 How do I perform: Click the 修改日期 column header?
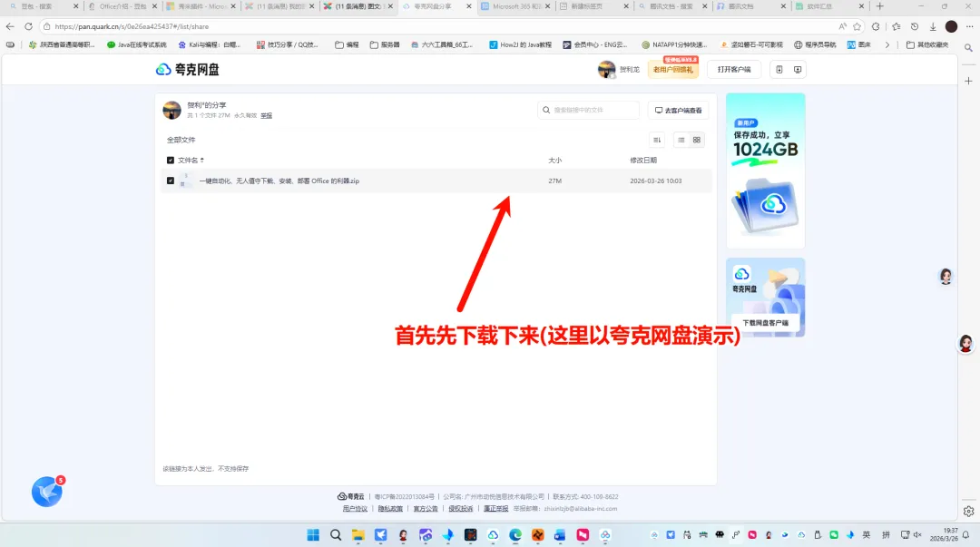(643, 160)
